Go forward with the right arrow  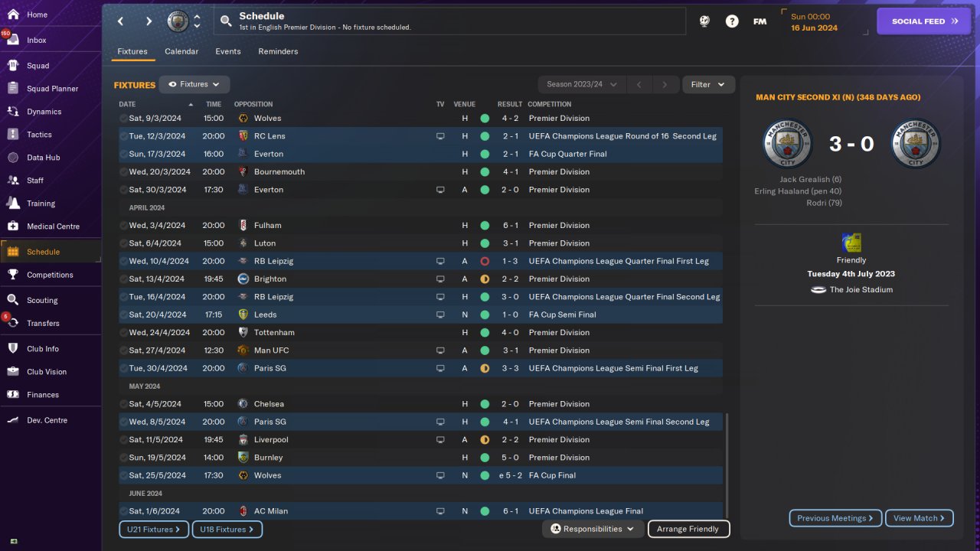(149, 21)
